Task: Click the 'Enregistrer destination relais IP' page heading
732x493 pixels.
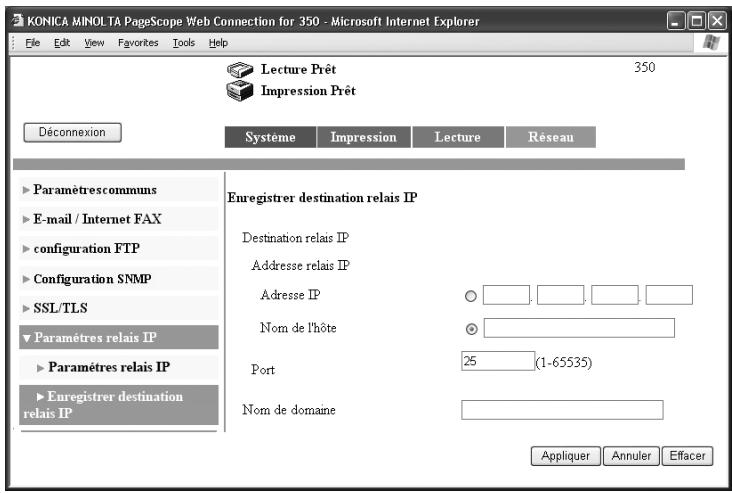Action: tap(322, 198)
